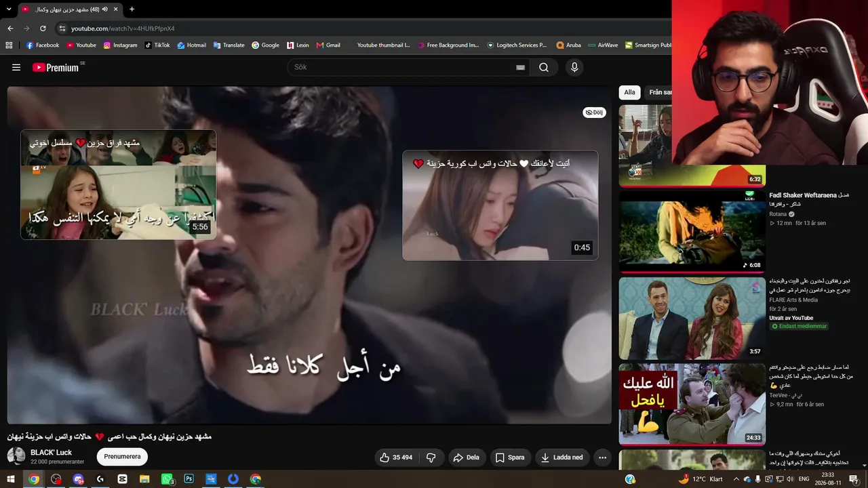
Task: Open Logitech G HUB from the taskbar
Action: coord(100,479)
